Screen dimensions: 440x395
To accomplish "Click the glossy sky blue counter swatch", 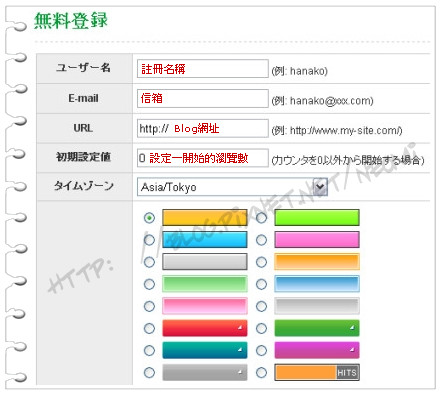I will click(x=317, y=284).
